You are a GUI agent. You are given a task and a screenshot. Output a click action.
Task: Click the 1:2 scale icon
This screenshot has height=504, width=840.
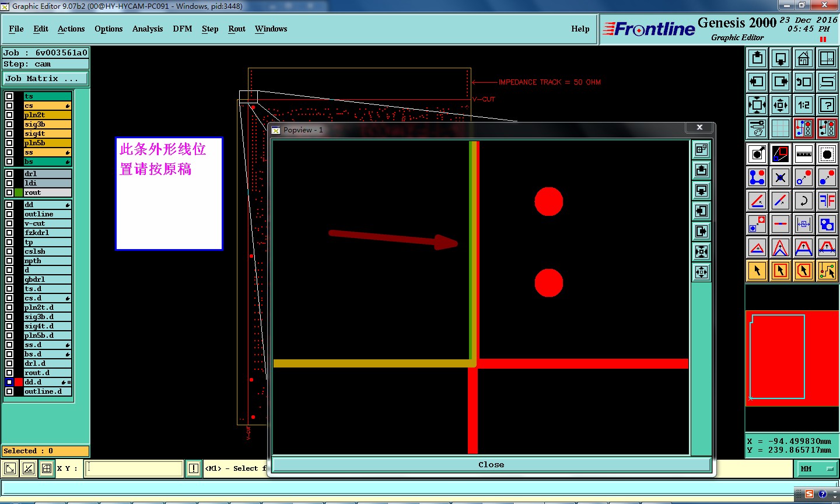coord(804,105)
